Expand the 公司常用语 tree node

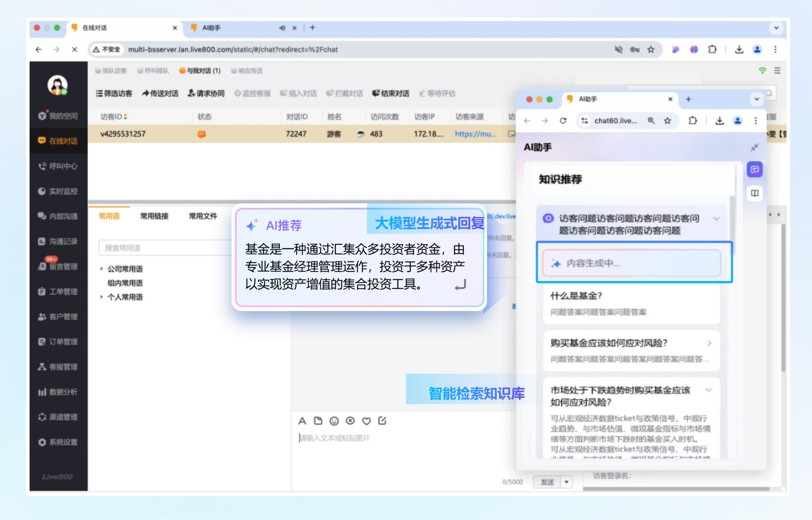[102, 269]
